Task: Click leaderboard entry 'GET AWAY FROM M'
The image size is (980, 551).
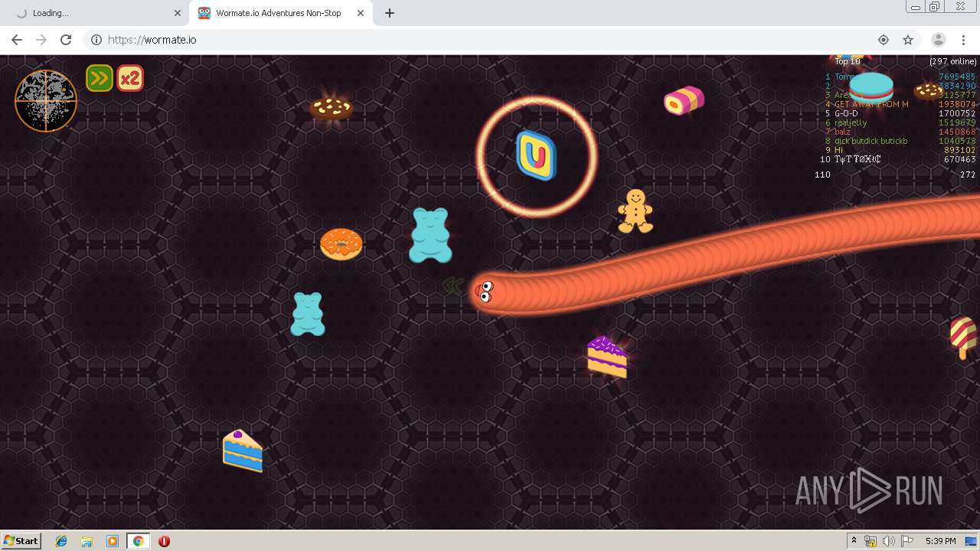Action: click(x=871, y=104)
